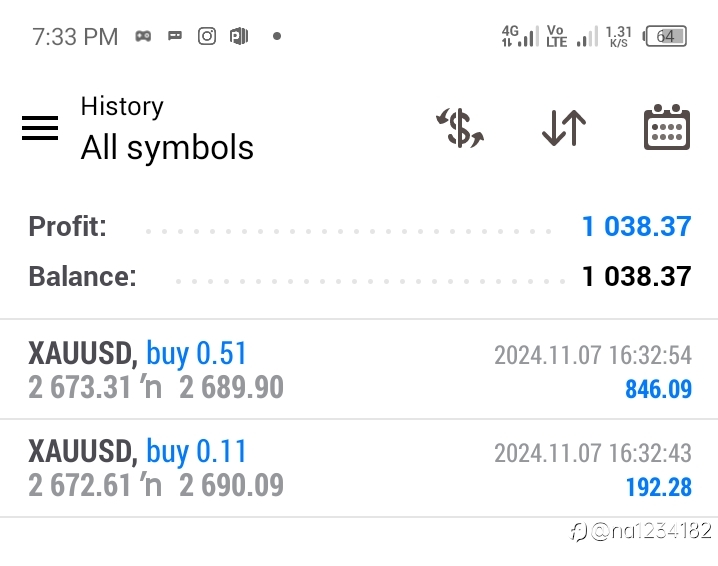
Task: Expand the XAUUSD buy 0.11 trade
Action: pyautogui.click(x=359, y=468)
